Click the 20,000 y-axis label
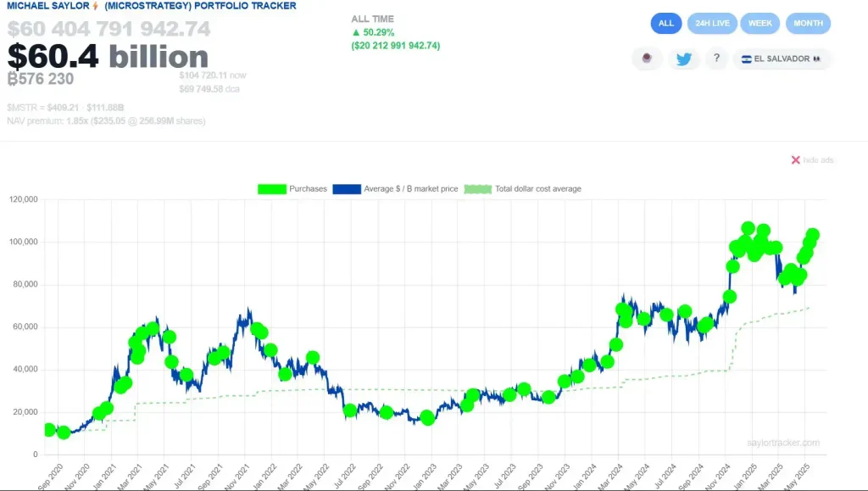868x491 pixels. point(25,412)
